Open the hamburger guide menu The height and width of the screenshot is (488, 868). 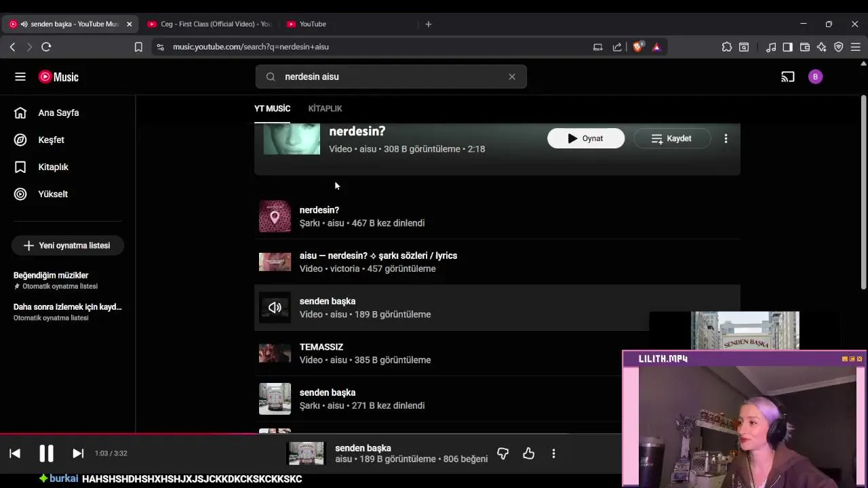(20, 77)
